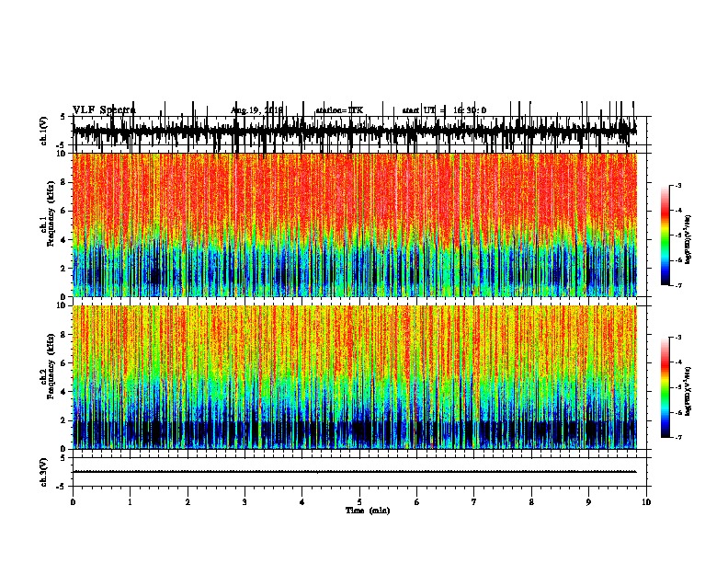The height and width of the screenshot is (563, 728).
Task: Click the 'ch.3(V)' axis label
Action: 44,472
